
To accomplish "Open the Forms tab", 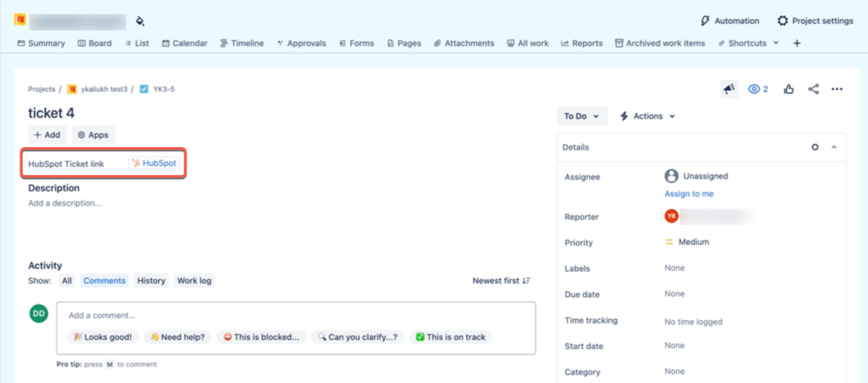I will [x=357, y=43].
